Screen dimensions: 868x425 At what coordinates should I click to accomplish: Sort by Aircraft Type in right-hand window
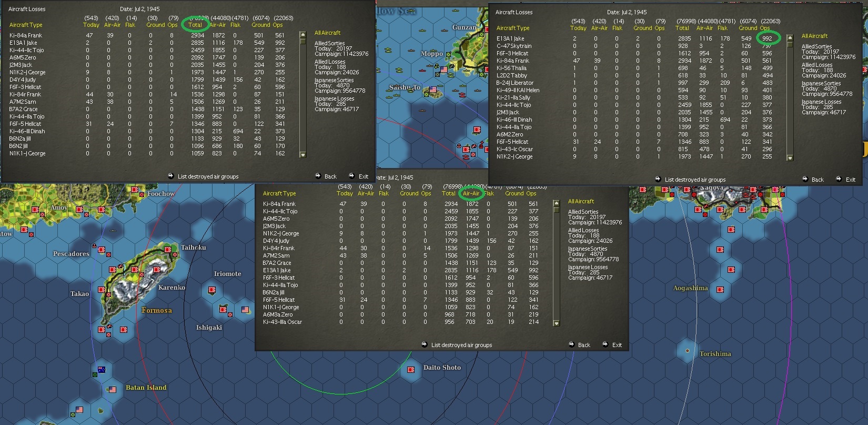tap(513, 28)
